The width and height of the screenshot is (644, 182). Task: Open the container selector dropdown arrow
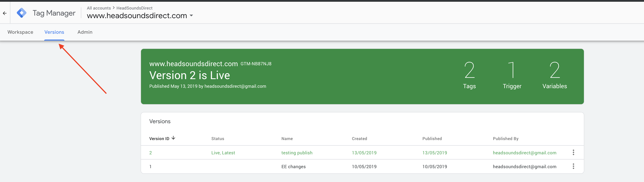pos(191,16)
